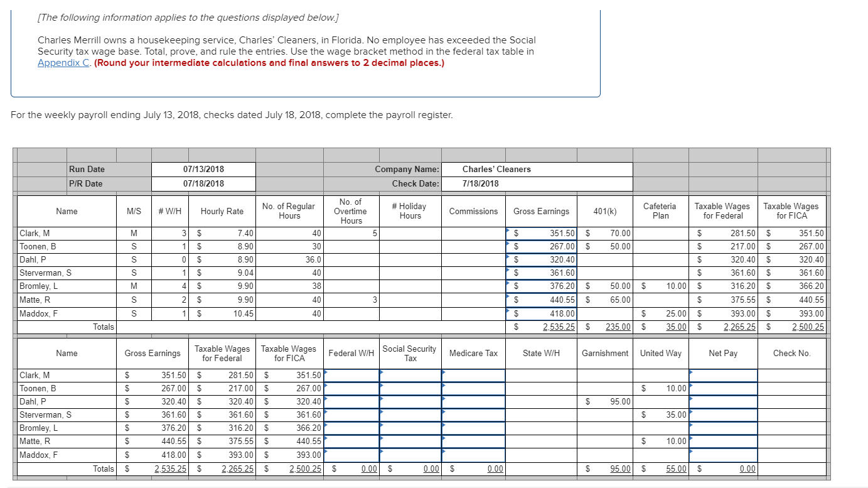Click the Garnishment cell showing 95.00 for Dahl

click(604, 401)
